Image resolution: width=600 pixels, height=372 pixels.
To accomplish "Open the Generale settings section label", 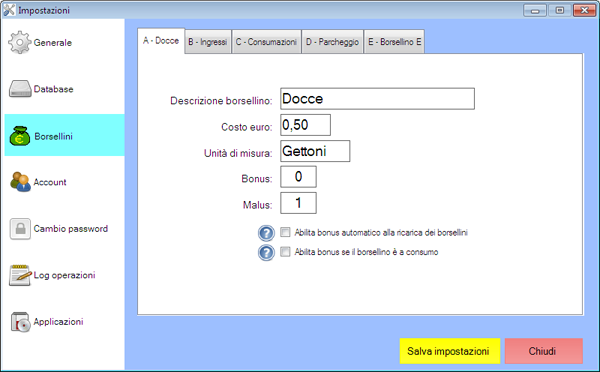I will point(53,42).
